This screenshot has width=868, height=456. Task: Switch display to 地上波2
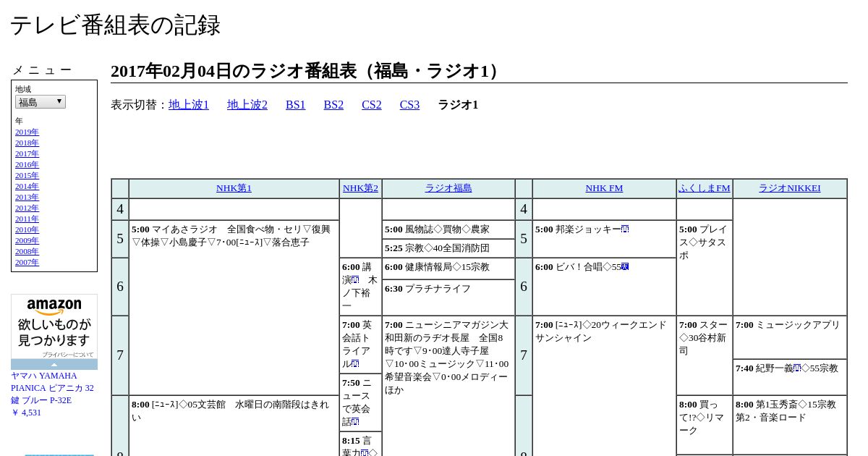click(247, 105)
